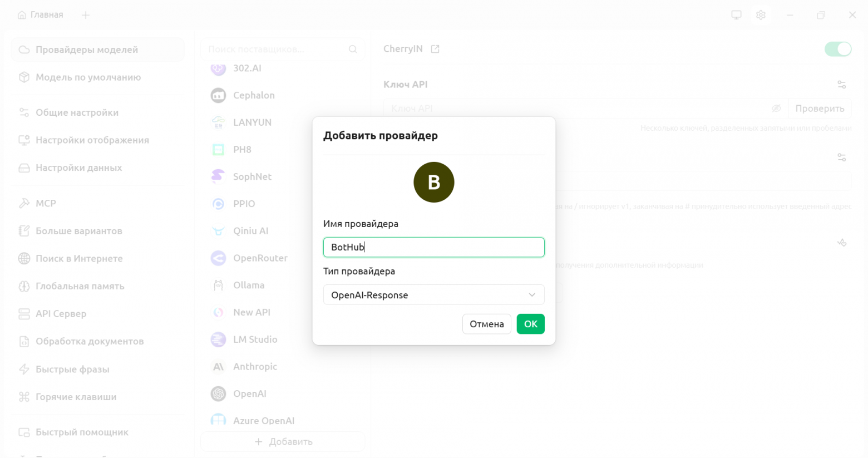
Task: Toggle API key visibility with eye icon
Action: [776, 108]
